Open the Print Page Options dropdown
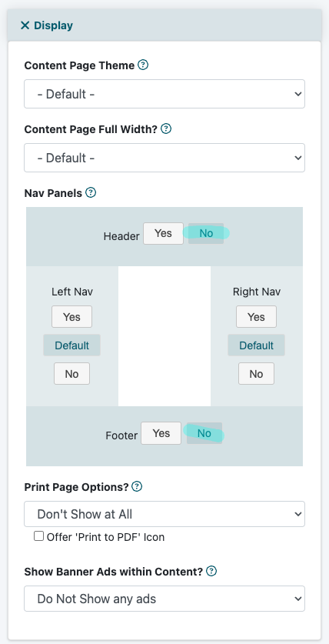 pos(164,514)
